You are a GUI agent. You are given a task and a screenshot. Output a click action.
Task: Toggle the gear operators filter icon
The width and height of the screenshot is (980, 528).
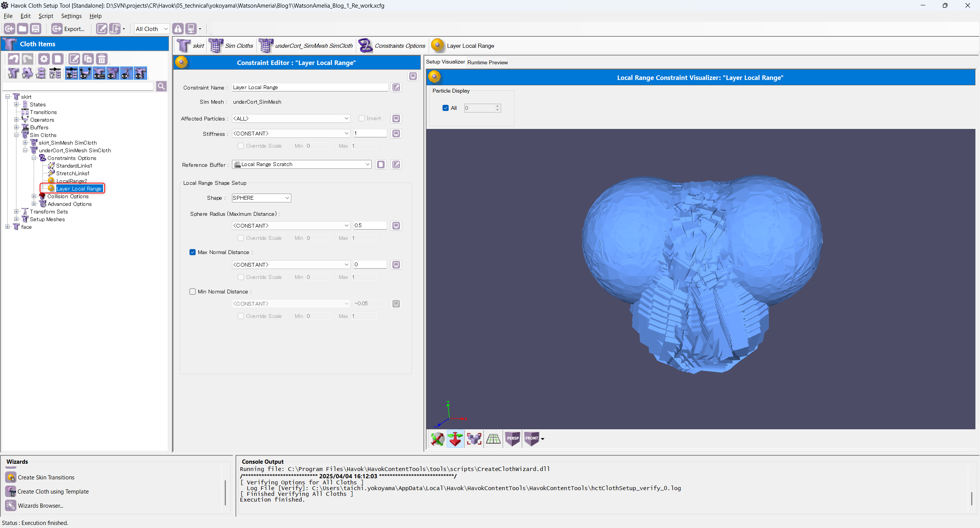point(27,73)
